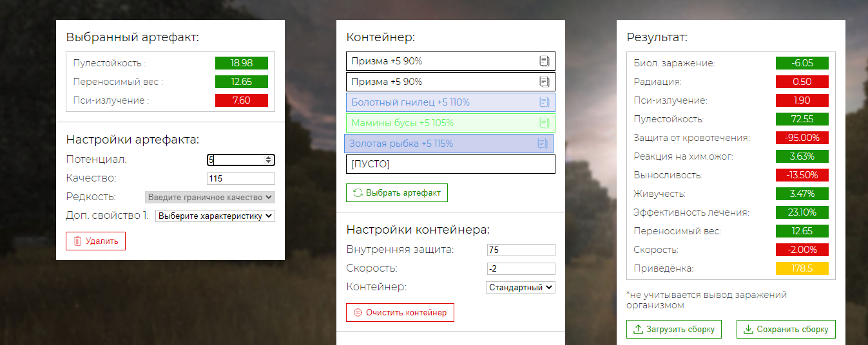
Task: Click the Внутренняя защита input field
Action: (x=521, y=250)
